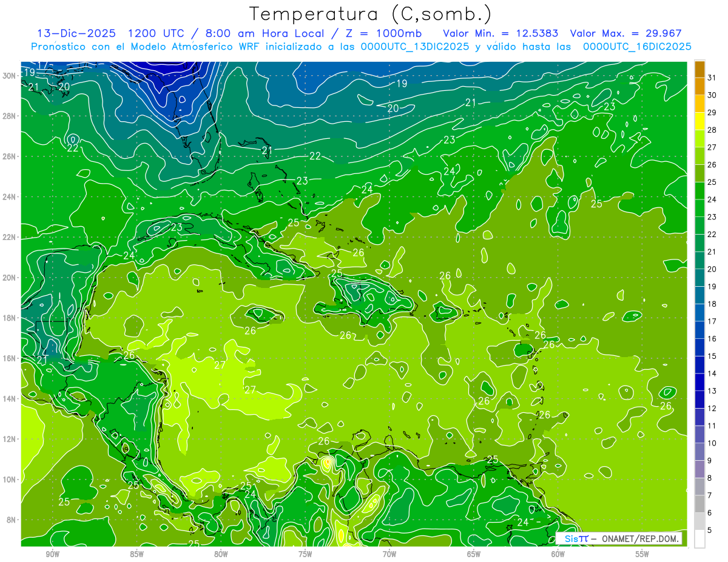Click the "24N" latitude axis label
Viewport: 728px width, 562px height.
(9, 197)
